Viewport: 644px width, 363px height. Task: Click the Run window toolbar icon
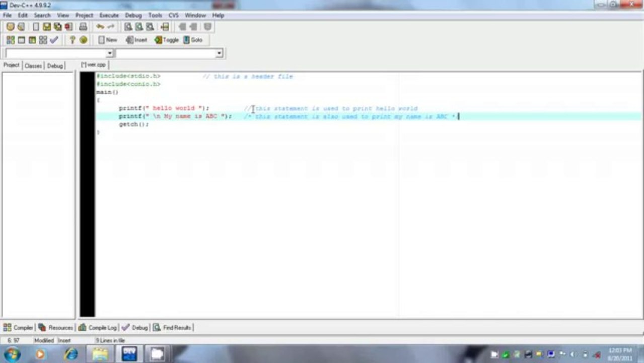click(x=21, y=40)
